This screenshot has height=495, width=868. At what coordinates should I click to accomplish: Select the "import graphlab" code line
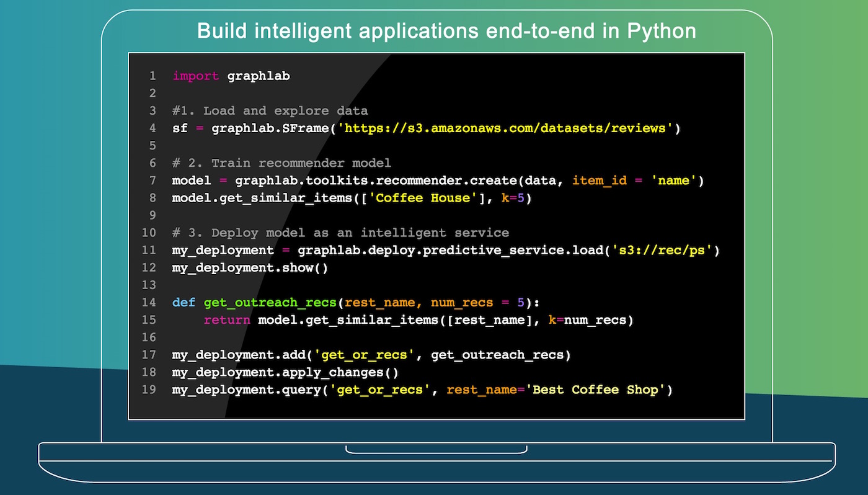[x=231, y=76]
